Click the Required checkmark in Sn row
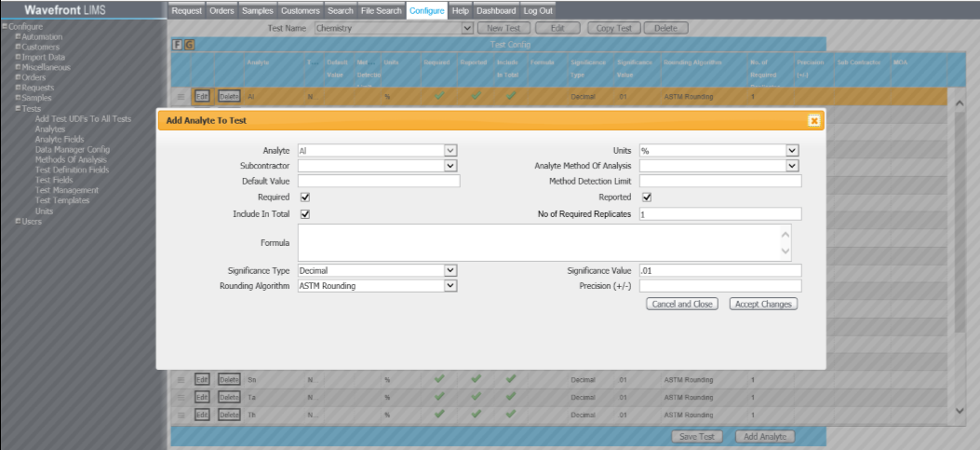980x450 pixels. (x=439, y=378)
